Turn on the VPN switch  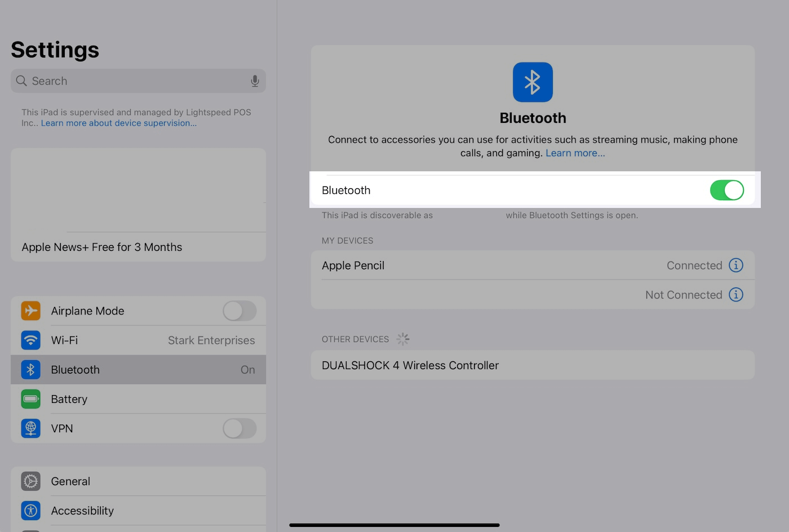pos(240,428)
